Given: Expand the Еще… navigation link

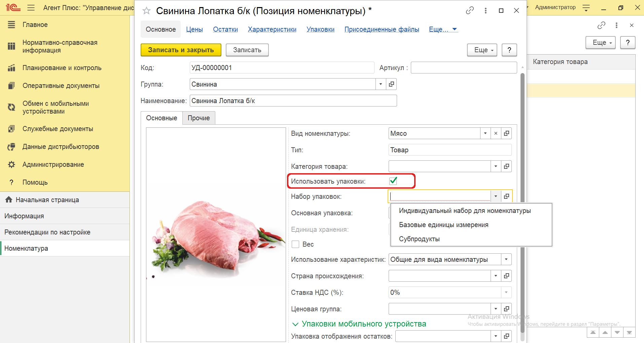Looking at the screenshot, I should [443, 29].
